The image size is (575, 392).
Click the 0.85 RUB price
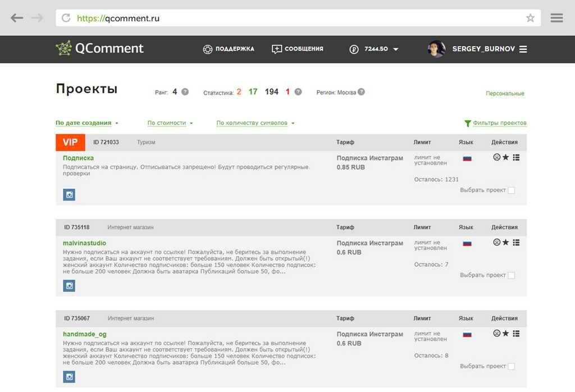click(x=351, y=167)
